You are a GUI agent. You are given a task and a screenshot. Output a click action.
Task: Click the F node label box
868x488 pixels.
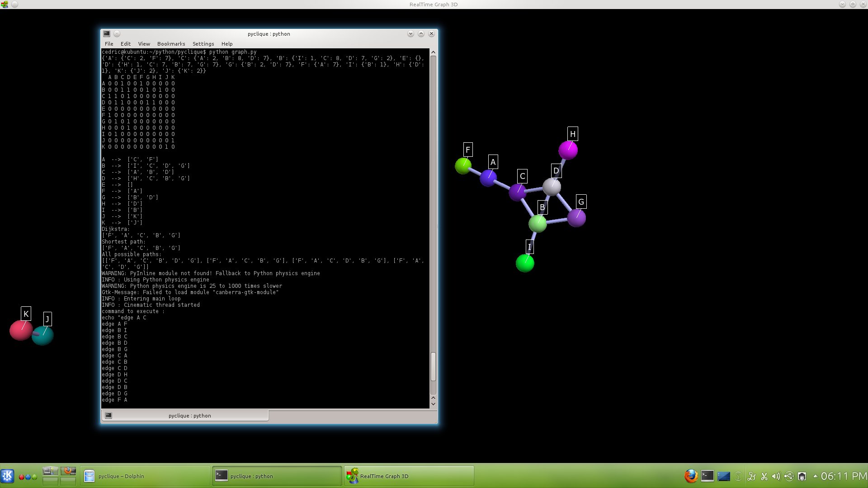pyautogui.click(x=468, y=150)
